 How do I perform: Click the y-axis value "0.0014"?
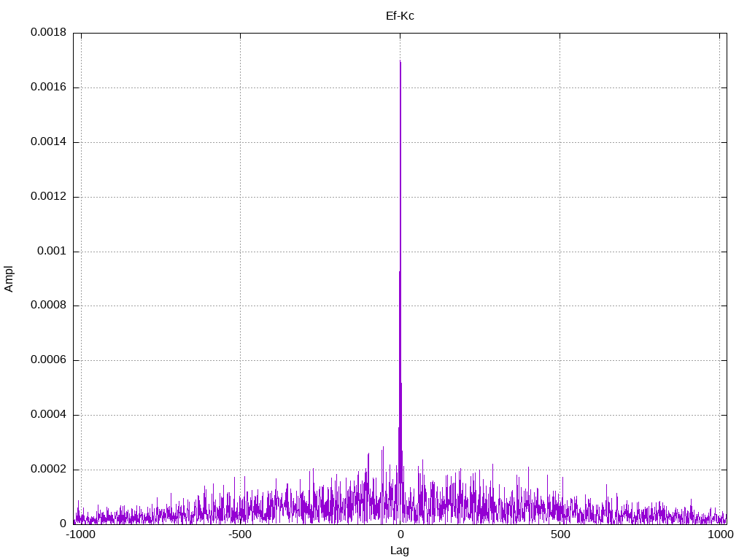(49, 141)
